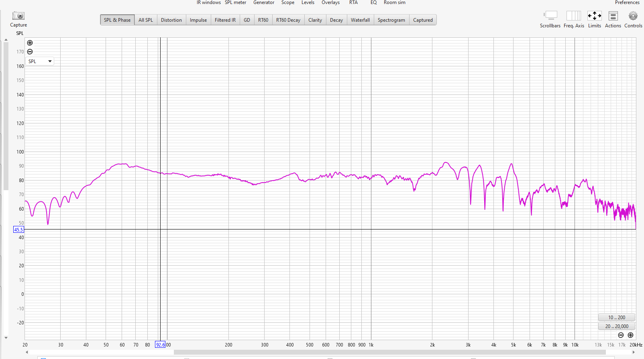The image size is (644, 359).
Task: Open the SPL axis dropdown
Action: [x=40, y=61]
